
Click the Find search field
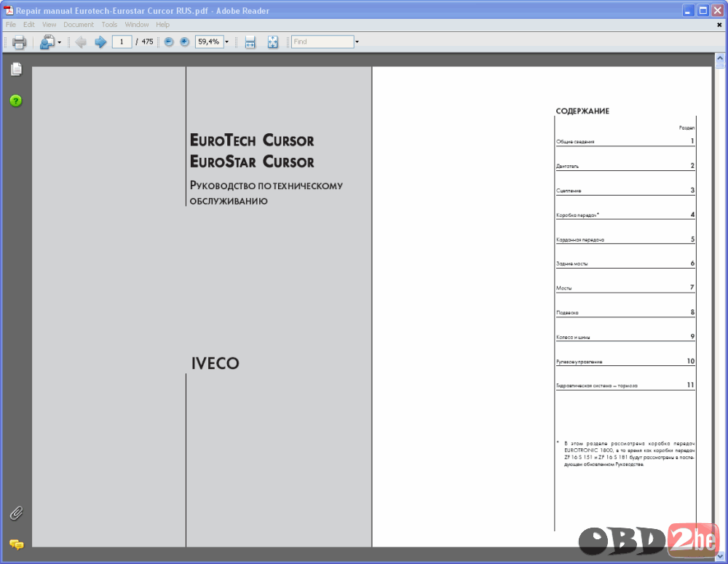(x=323, y=41)
